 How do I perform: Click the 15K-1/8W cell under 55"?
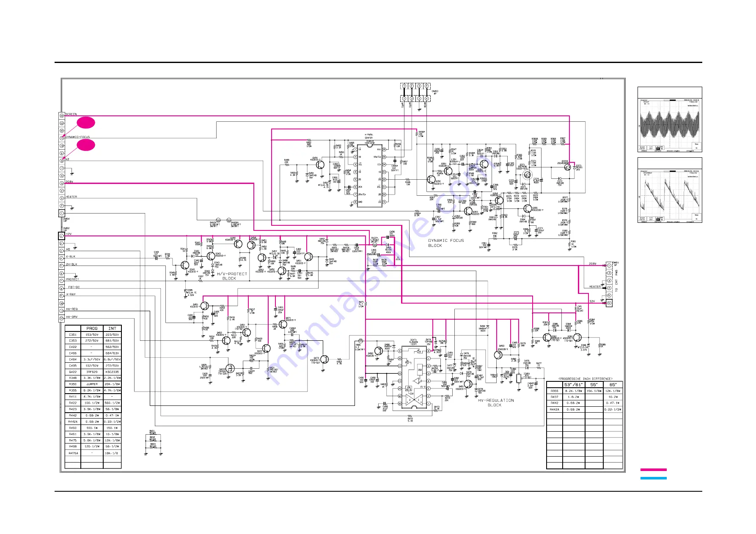[594, 391]
